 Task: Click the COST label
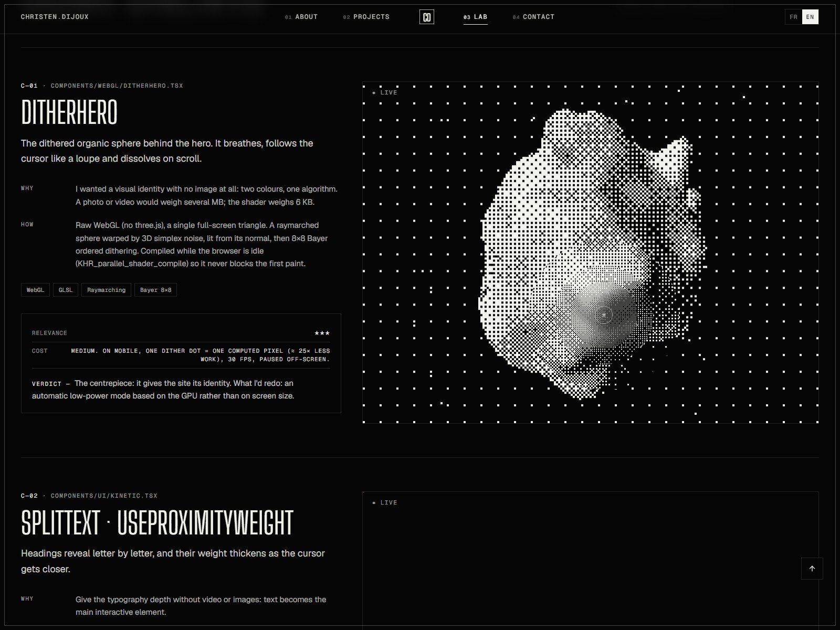coord(39,351)
